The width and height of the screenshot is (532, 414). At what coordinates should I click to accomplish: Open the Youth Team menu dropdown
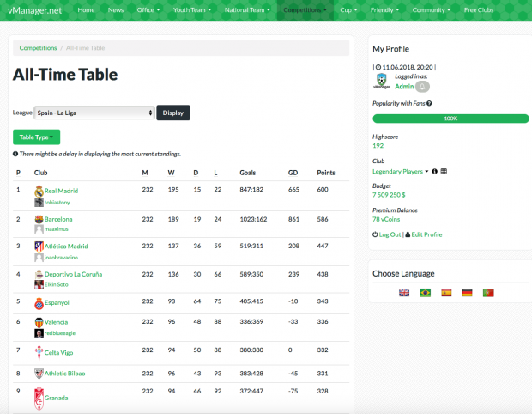tap(192, 10)
